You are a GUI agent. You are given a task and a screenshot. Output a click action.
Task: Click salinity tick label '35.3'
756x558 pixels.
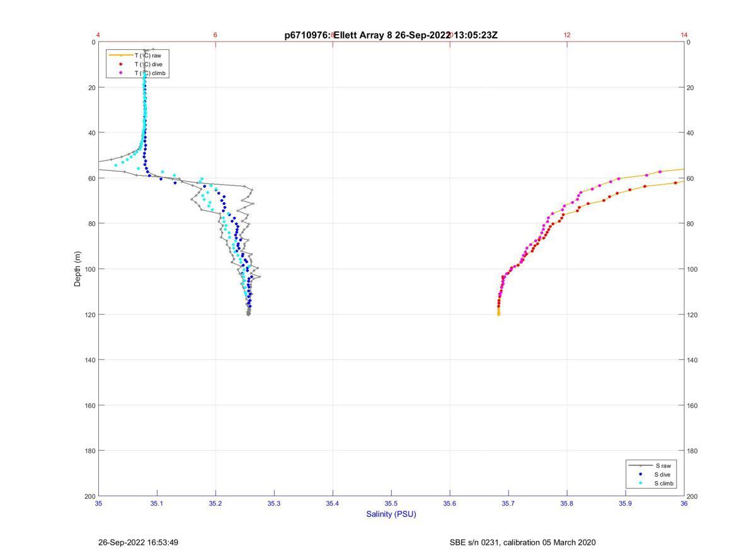click(x=274, y=503)
